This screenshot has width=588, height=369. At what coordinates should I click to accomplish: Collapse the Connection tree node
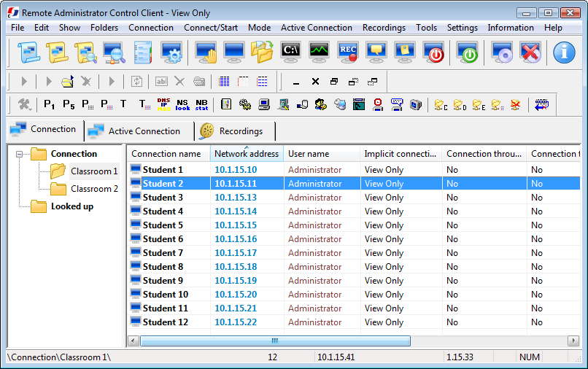[19, 154]
